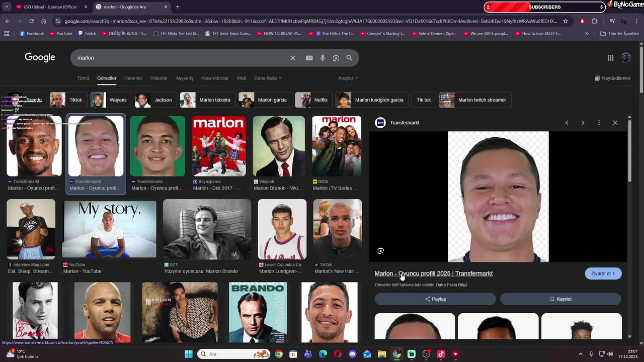Click into the Google search field containing marlon
This screenshot has height=362, width=644.
(x=181, y=58)
